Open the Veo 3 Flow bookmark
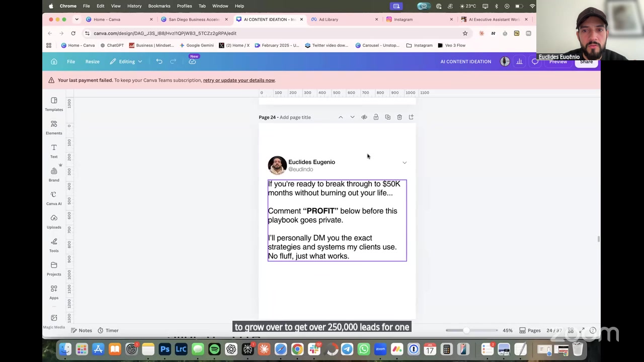 (451, 45)
